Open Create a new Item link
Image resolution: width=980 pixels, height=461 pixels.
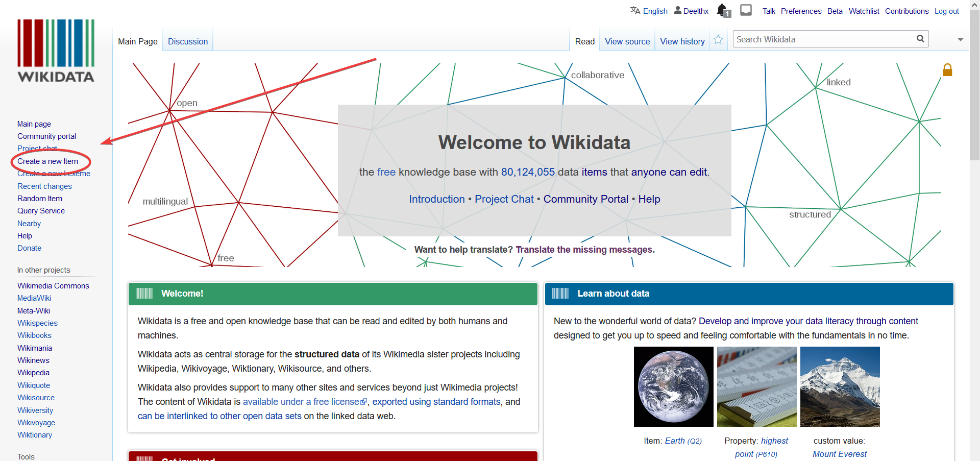coord(47,161)
